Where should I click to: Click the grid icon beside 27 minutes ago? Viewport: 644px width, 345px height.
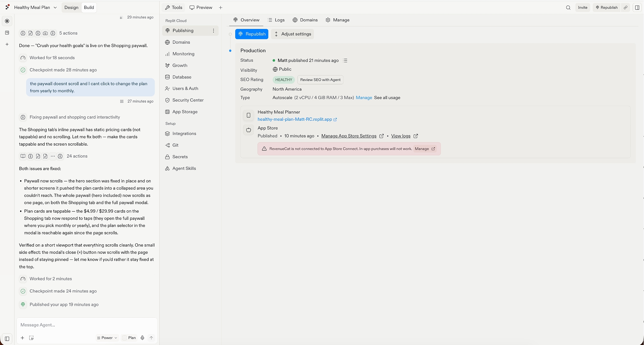click(122, 101)
